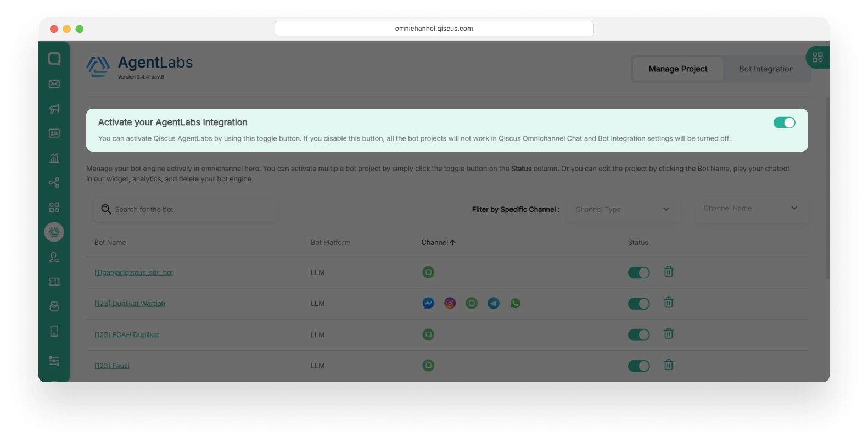Screen dimensions: 868x442
Task: Switch to the Manage Project tab
Action: coord(678,69)
